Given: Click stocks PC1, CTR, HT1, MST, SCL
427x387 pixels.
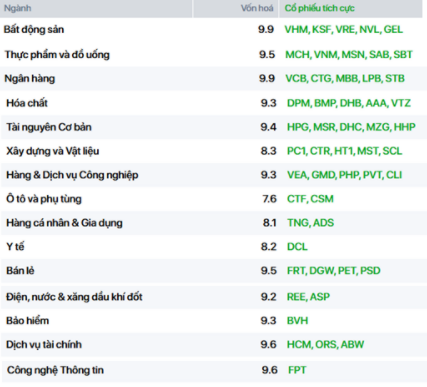Looking at the screenshot, I should pyautogui.click(x=345, y=151).
